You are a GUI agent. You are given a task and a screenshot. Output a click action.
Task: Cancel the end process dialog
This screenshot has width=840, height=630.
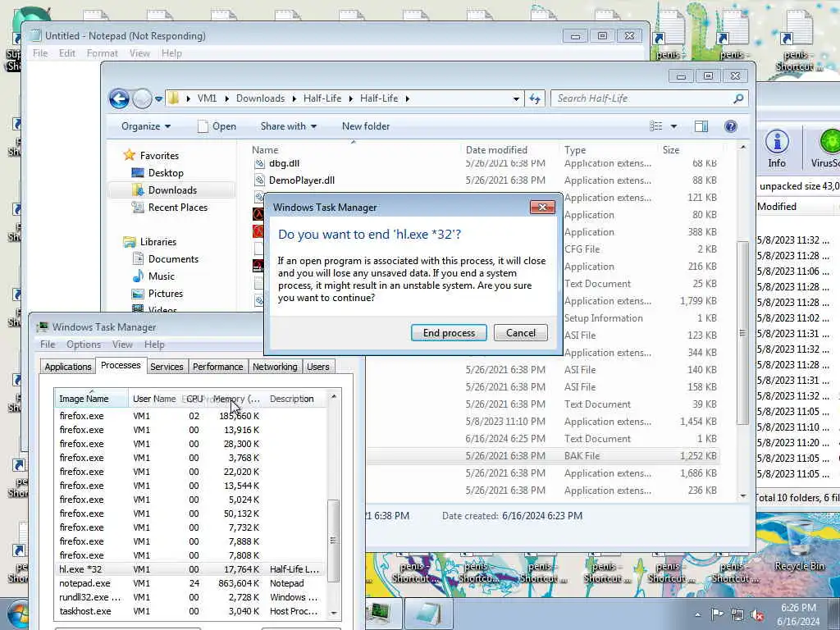click(x=520, y=333)
